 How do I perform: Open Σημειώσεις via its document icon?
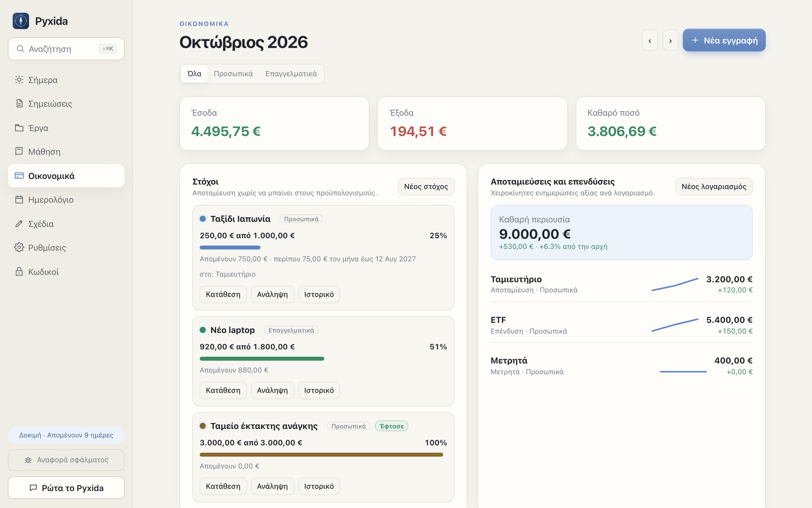coord(19,104)
